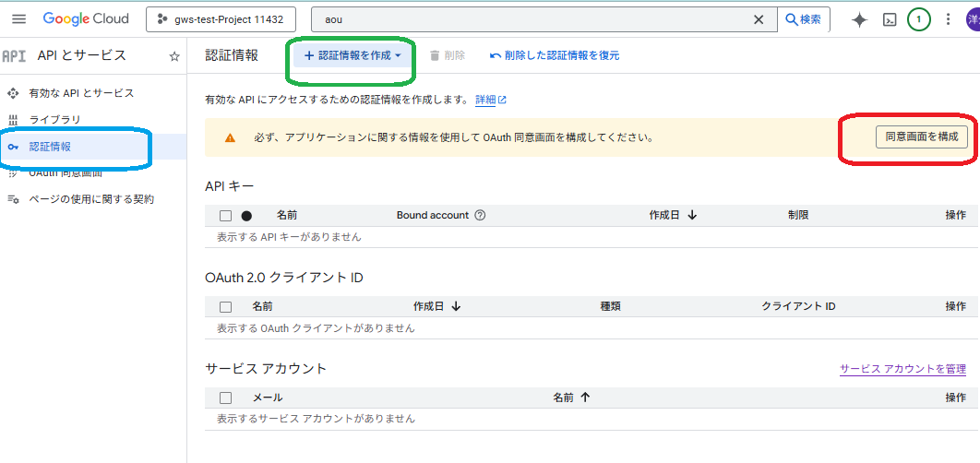Open the サービス アカウントを管理 link
This screenshot has width=980, height=463.
pos(902,369)
